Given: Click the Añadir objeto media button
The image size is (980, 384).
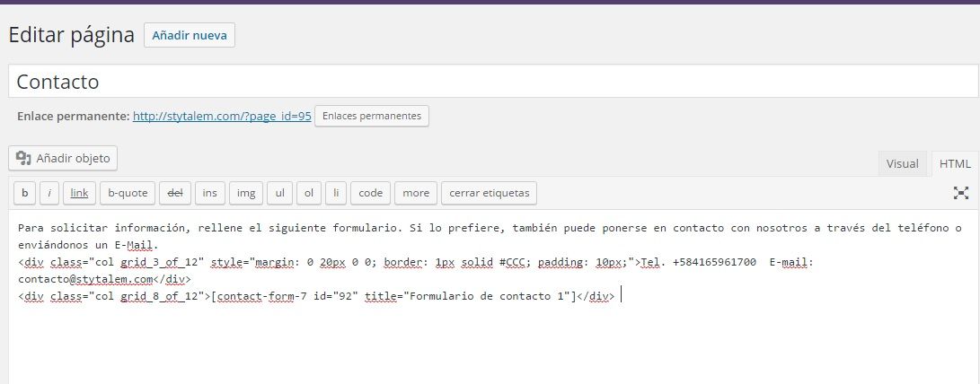Looking at the screenshot, I should [63, 158].
